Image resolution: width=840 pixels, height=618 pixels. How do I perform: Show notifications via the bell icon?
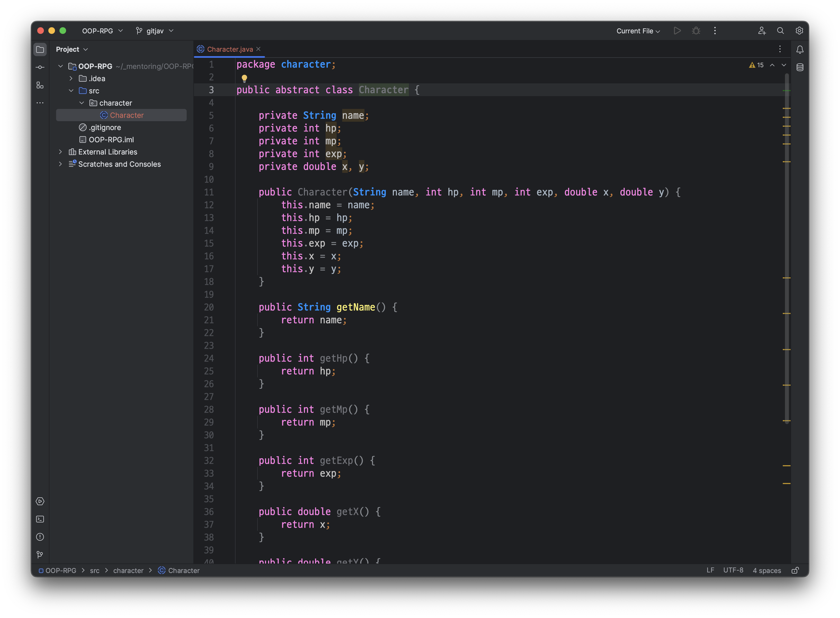(800, 49)
